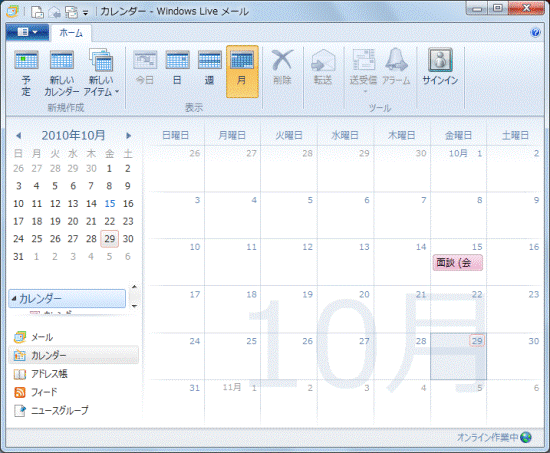Click the アラーム bell icon

(x=396, y=67)
